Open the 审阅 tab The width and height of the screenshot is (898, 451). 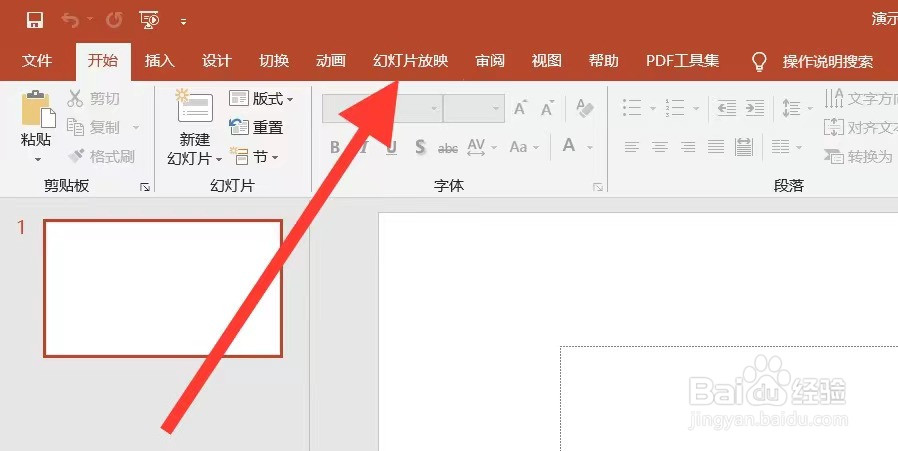[490, 61]
